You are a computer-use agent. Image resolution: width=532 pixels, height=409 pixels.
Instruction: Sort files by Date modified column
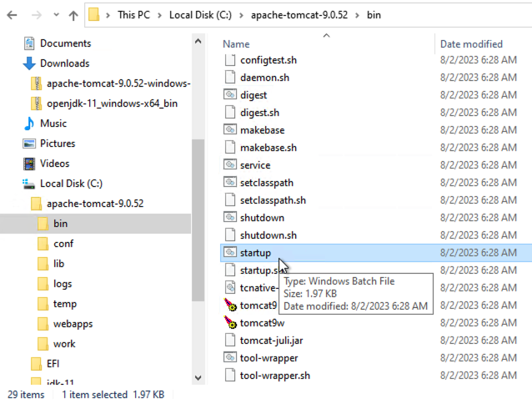(471, 44)
